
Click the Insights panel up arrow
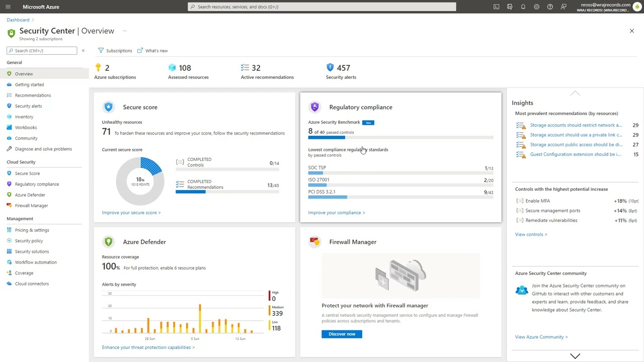click(x=575, y=94)
